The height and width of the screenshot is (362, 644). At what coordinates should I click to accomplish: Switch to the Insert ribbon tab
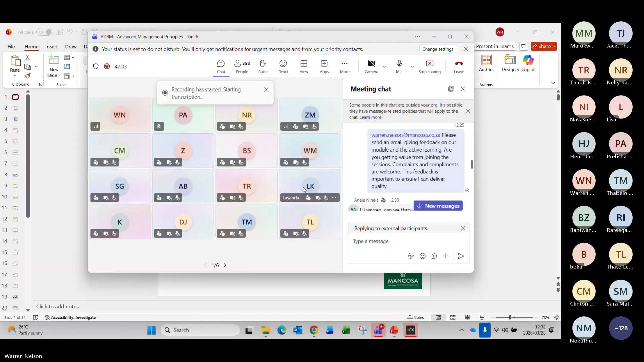click(52, 47)
